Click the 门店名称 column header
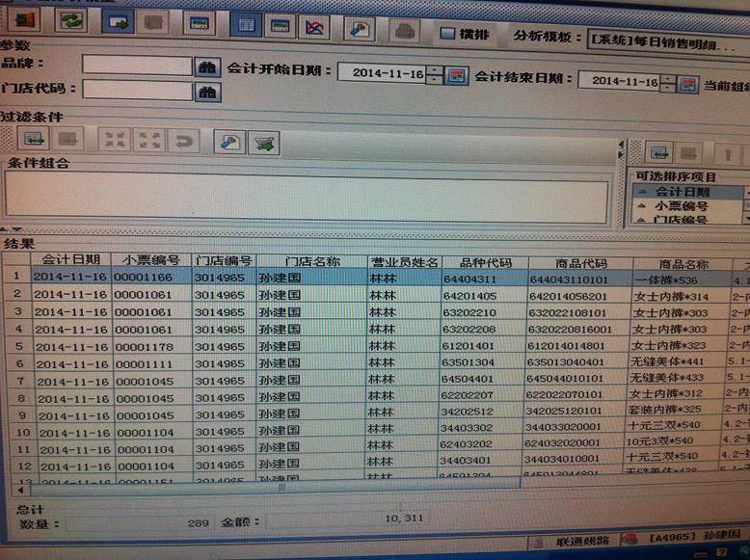This screenshot has width=750, height=560. pos(311,261)
